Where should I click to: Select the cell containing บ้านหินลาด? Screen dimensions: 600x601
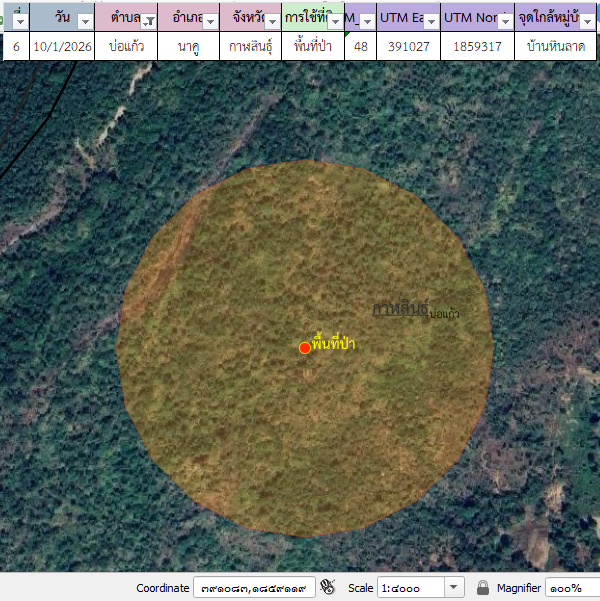pos(554,46)
